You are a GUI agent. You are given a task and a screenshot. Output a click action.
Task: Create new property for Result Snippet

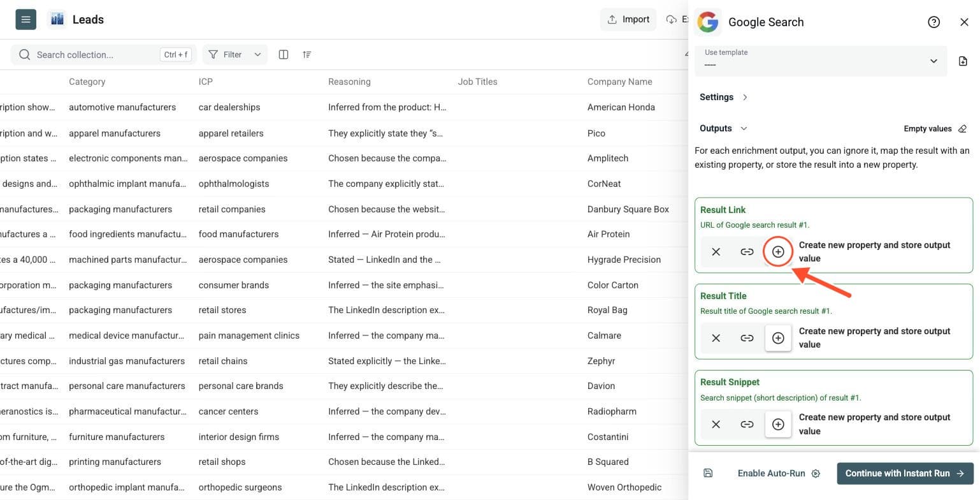pos(778,424)
